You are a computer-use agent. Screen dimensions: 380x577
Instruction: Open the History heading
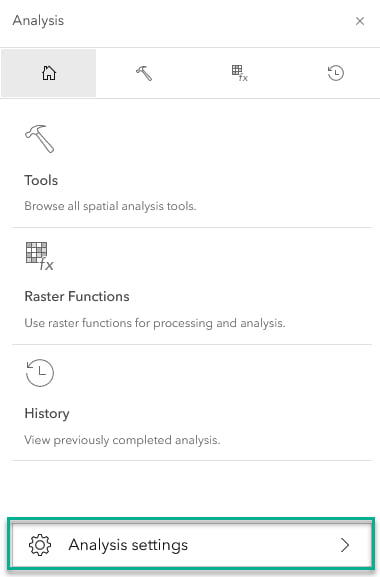click(x=47, y=413)
